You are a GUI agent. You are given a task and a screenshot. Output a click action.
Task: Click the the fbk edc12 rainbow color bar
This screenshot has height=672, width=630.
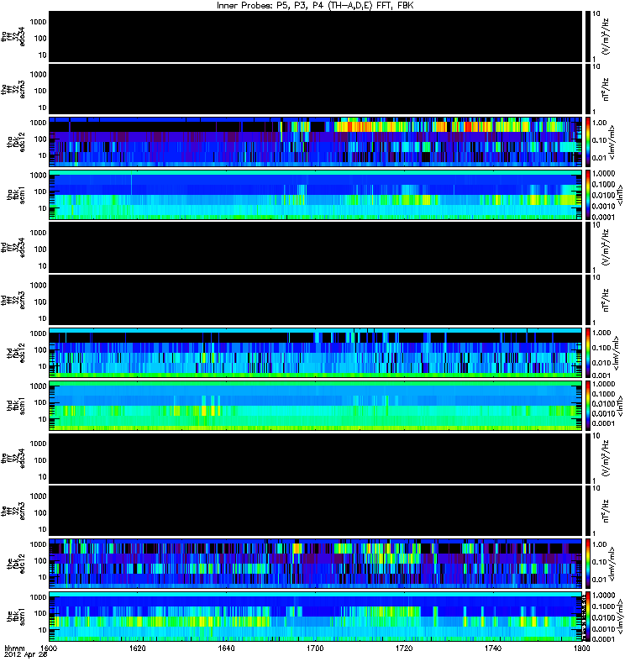(x=588, y=564)
